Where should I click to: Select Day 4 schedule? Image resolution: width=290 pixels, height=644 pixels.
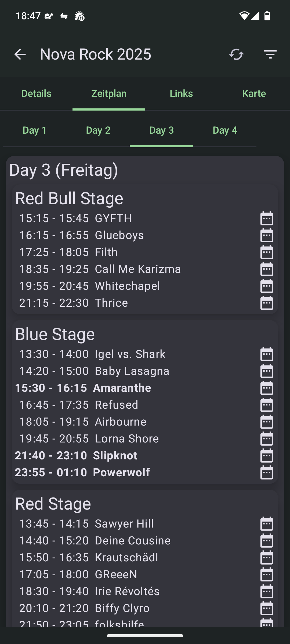[x=225, y=130]
